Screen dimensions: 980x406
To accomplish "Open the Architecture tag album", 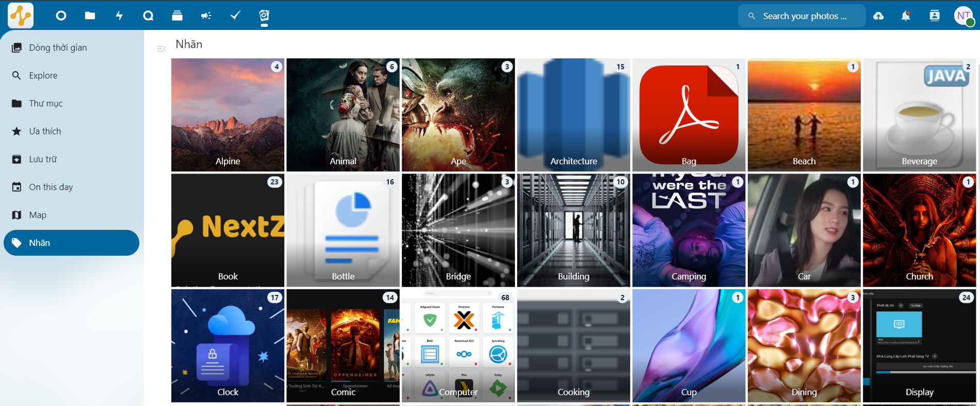I will point(573,115).
